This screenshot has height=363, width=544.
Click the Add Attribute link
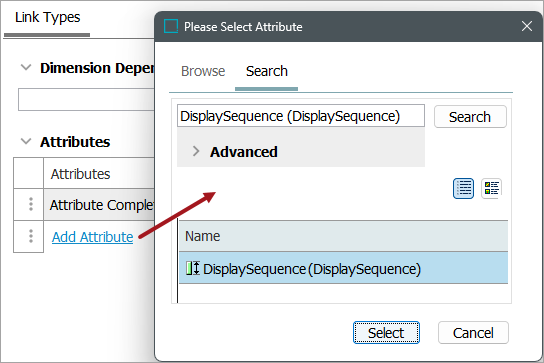pyautogui.click(x=93, y=237)
